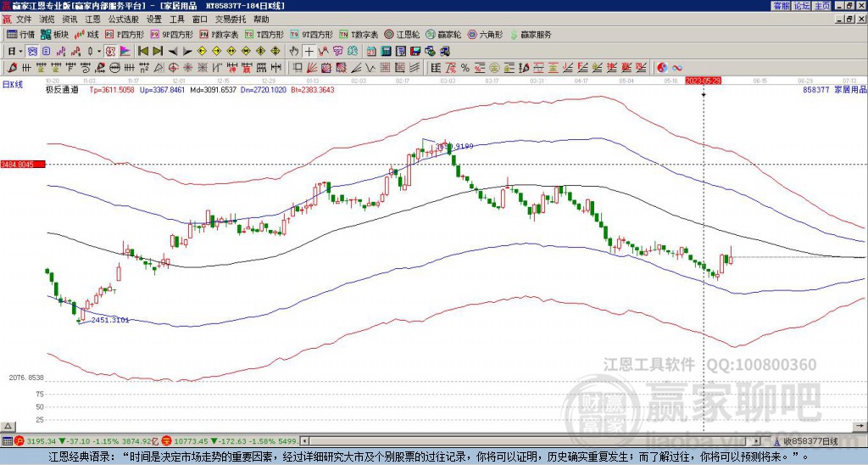The height and width of the screenshot is (465, 868).
Task: Toggle the 权 adjustment icon
Action: click(x=110, y=52)
